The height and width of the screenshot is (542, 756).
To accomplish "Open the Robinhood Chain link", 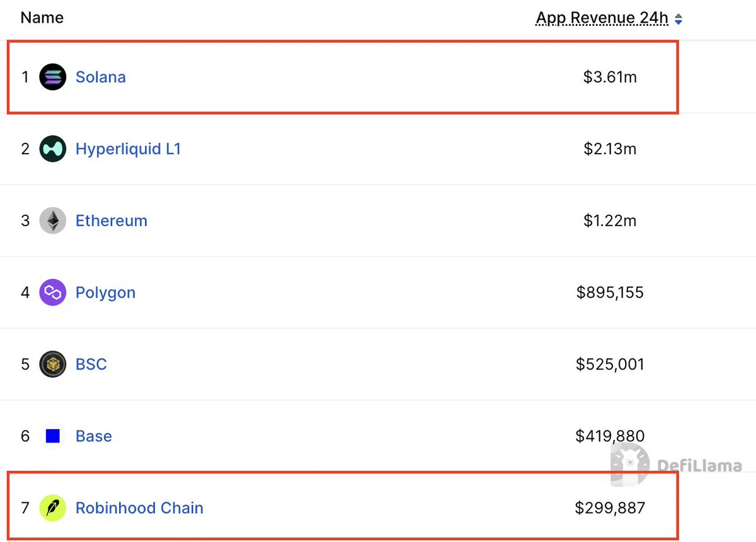I will click(139, 508).
